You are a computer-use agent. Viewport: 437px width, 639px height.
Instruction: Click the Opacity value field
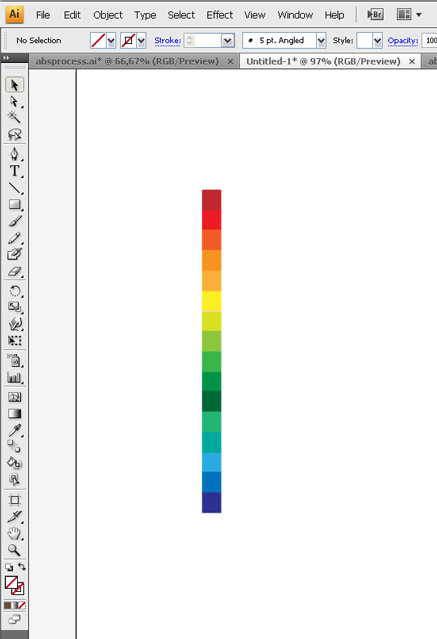(430, 40)
